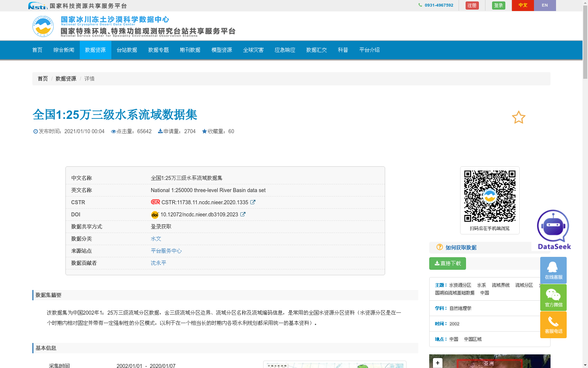Open 期刊数据 menu item
Image resolution: width=588 pixels, height=368 pixels.
click(190, 50)
